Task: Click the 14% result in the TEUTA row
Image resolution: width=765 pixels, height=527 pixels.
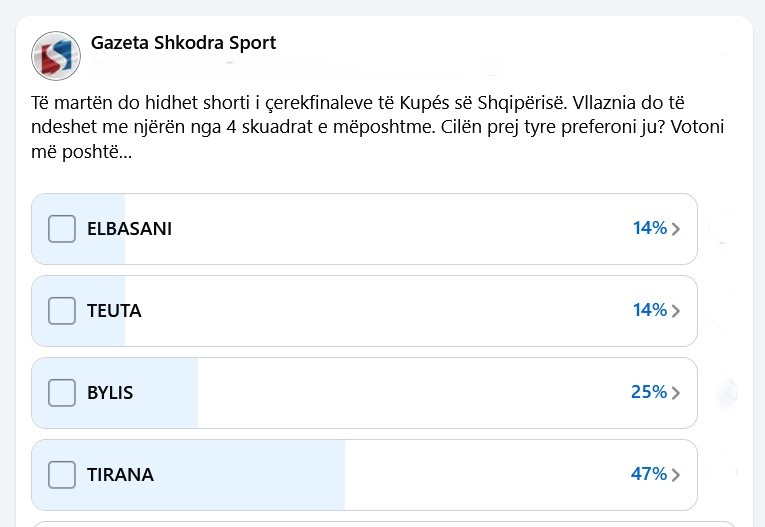Action: point(649,311)
